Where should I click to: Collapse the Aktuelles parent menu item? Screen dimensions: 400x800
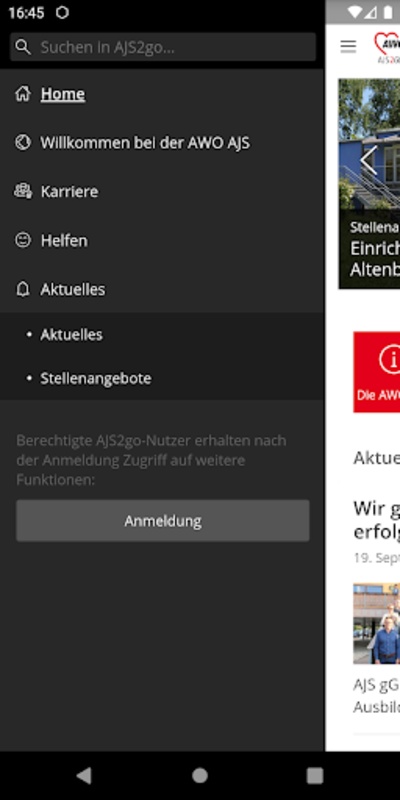click(x=162, y=289)
